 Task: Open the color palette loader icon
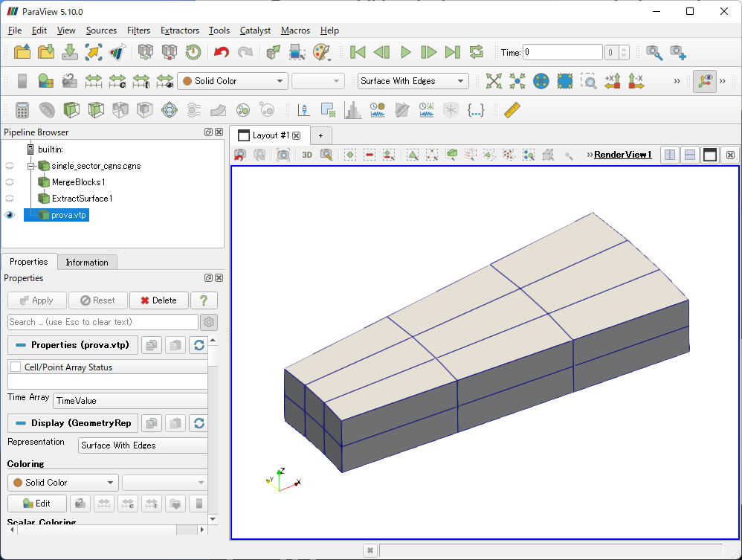coord(320,52)
